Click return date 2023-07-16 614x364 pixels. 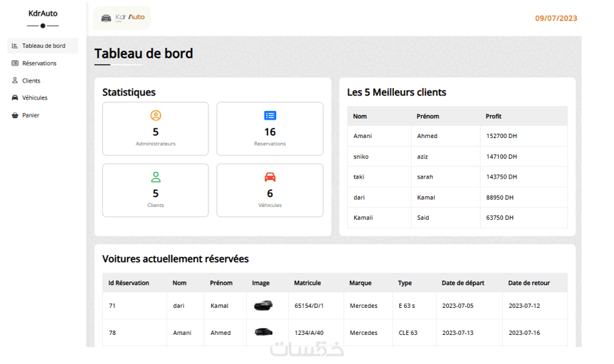click(525, 333)
